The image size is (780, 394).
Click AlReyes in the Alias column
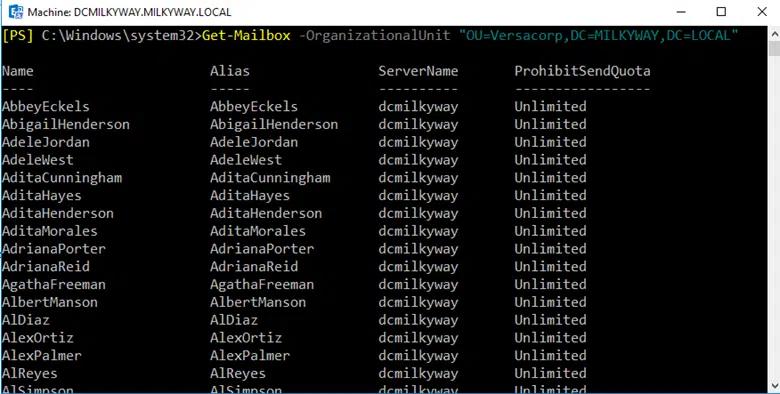pyautogui.click(x=238, y=374)
